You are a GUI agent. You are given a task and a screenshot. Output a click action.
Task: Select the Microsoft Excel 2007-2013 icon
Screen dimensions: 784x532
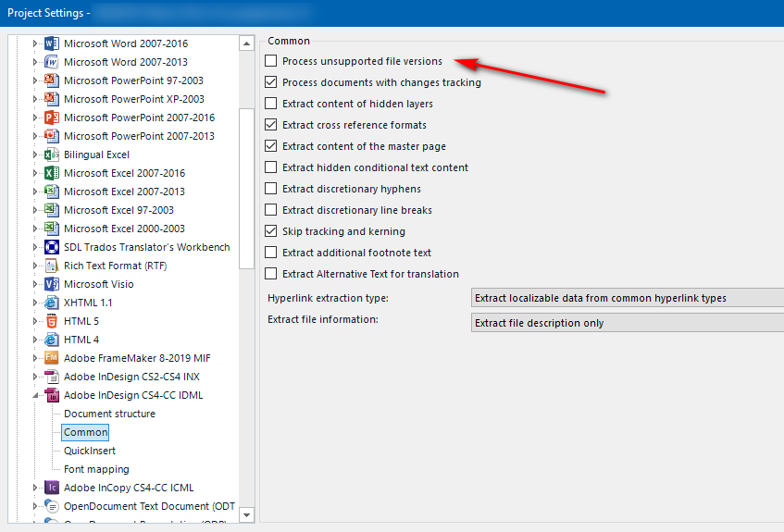52,192
